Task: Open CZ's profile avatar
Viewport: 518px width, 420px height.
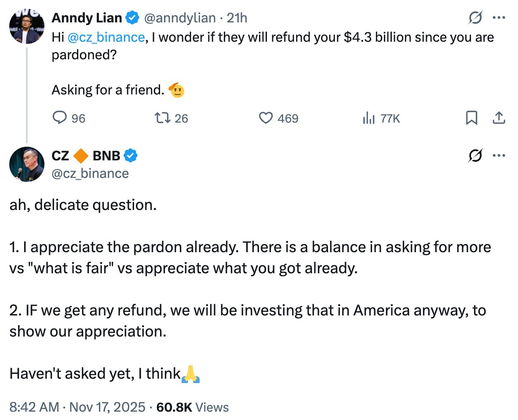Action: point(27,164)
